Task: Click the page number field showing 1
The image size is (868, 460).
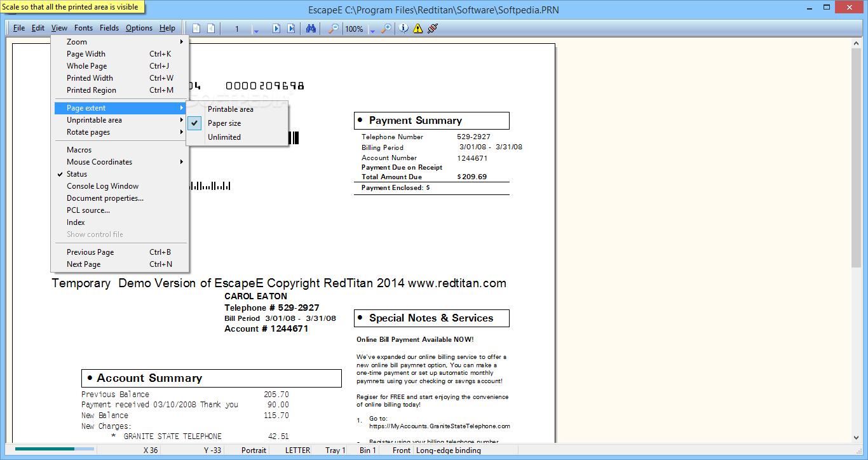Action: pyautogui.click(x=237, y=29)
